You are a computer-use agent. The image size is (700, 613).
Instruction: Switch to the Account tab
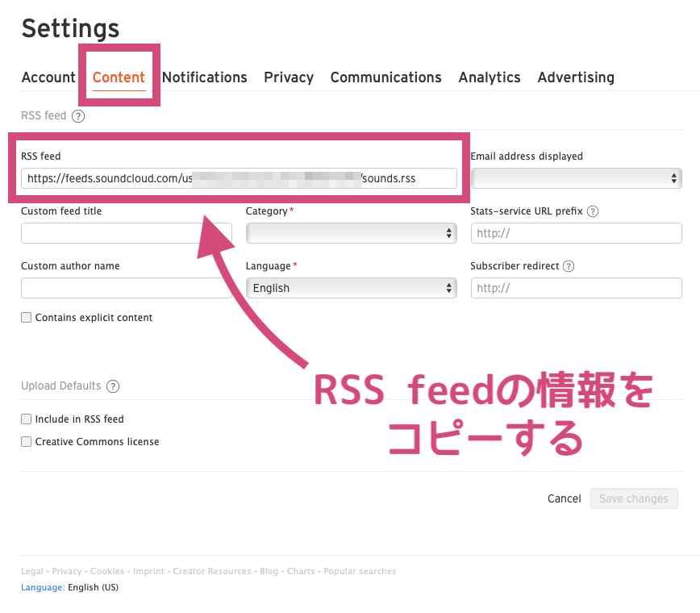[x=48, y=77]
